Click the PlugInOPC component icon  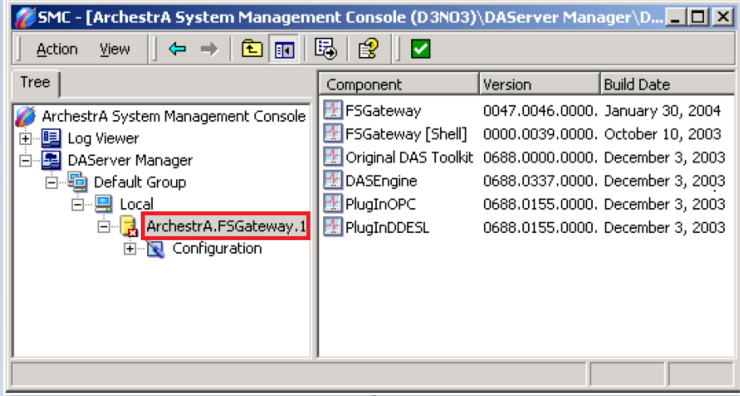click(x=333, y=203)
